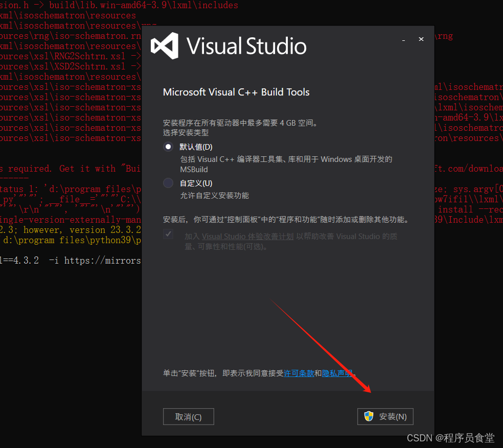Screen dimensions: 503x448
Task: Open the 许可条款 license terms link
Action: 299,373
